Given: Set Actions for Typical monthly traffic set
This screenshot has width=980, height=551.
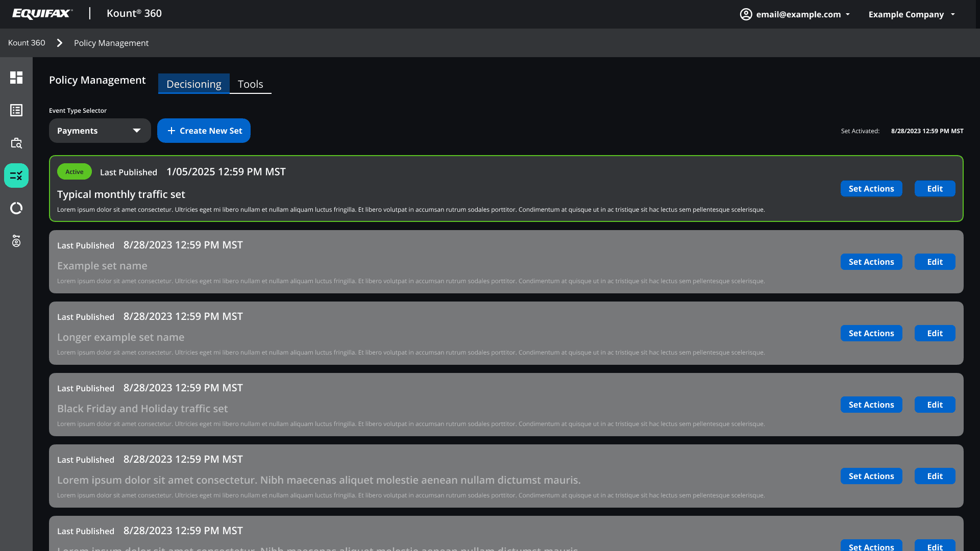Looking at the screenshot, I should click(x=871, y=189).
